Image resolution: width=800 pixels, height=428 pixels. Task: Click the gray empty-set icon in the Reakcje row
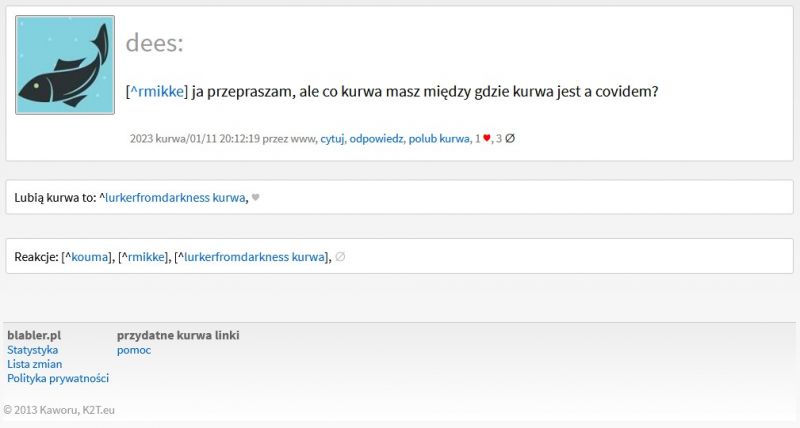[x=340, y=257]
